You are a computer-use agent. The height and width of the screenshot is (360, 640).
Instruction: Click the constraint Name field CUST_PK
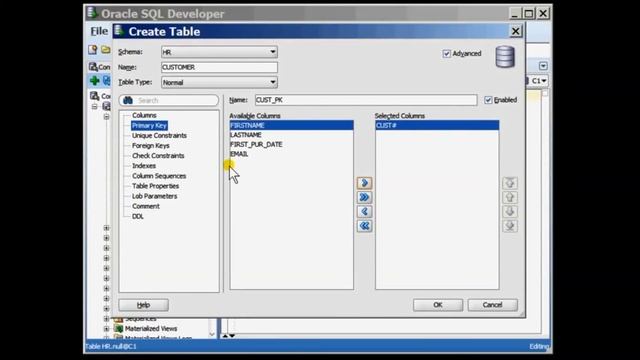point(366,100)
